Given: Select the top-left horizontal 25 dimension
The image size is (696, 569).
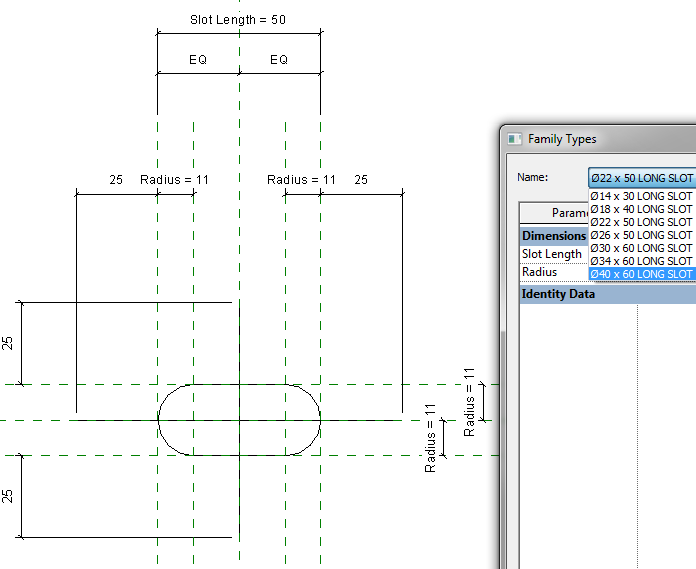Looking at the screenshot, I should pos(116,180).
